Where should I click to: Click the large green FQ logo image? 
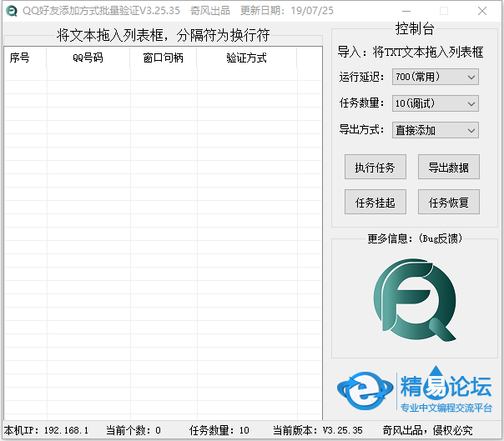coord(415,300)
